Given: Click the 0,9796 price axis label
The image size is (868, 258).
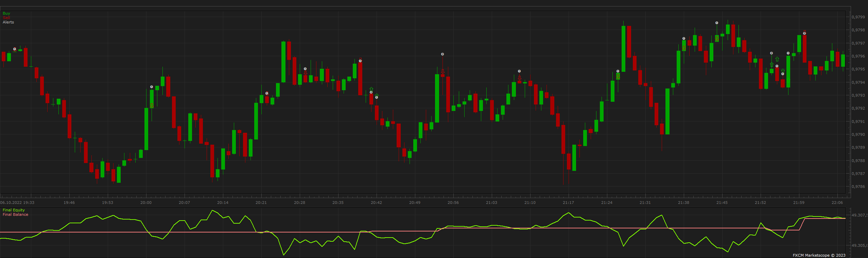Looking at the screenshot, I should coord(858,56).
